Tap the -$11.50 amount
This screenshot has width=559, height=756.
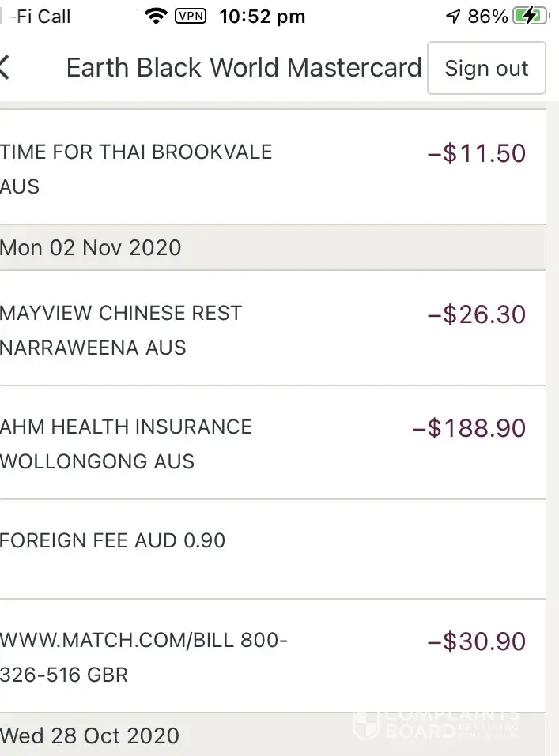point(476,153)
